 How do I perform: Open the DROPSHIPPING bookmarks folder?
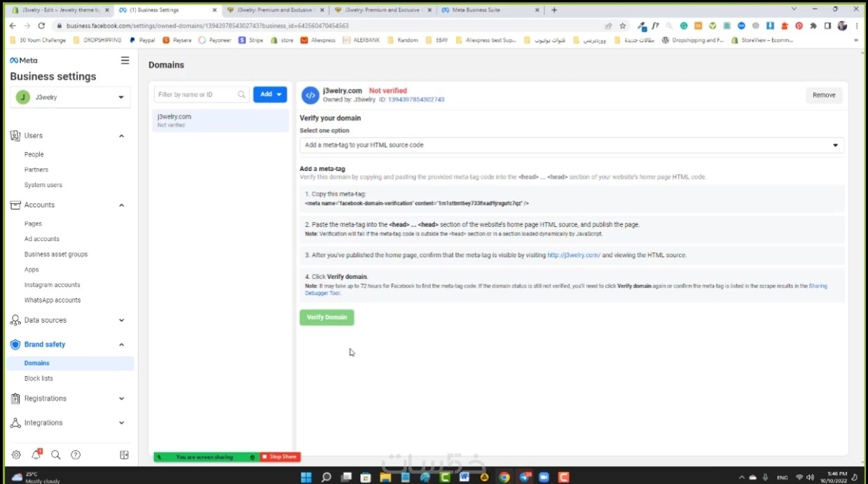point(97,40)
